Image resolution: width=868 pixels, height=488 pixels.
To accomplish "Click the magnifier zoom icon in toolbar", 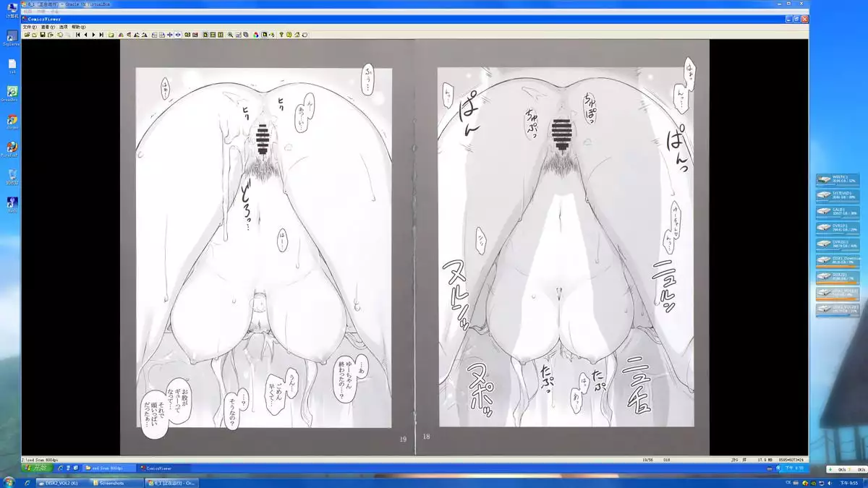I will click(230, 34).
